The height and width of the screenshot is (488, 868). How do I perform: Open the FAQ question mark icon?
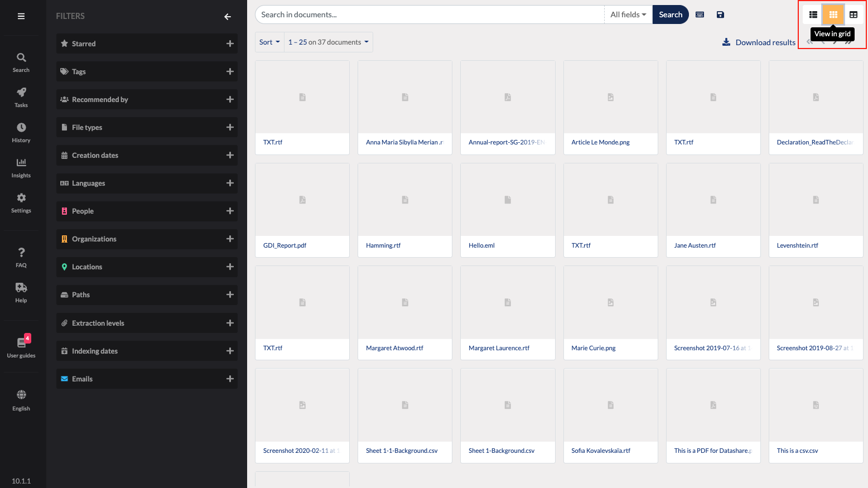point(21,257)
